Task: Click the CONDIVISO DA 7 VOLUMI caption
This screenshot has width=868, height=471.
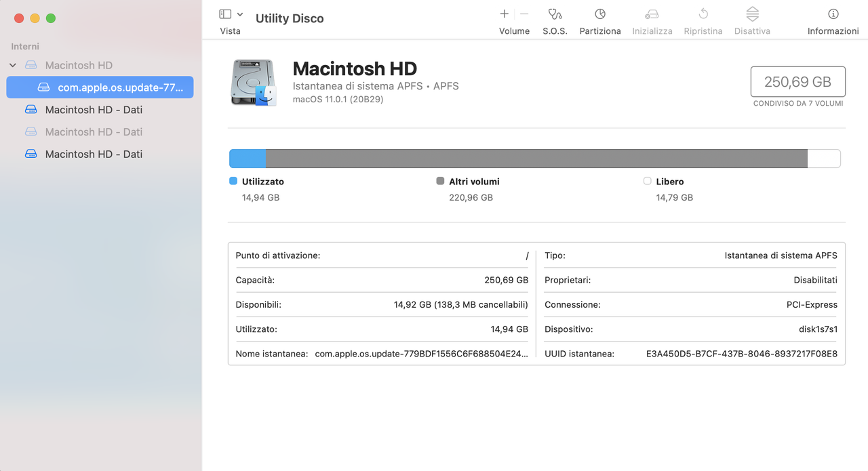Action: (x=798, y=104)
